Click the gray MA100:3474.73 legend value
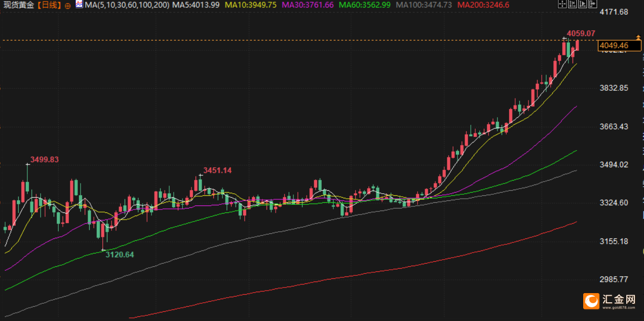This screenshot has height=321, width=644. click(424, 5)
